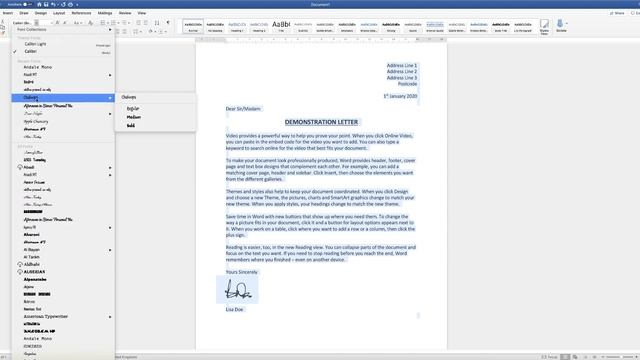Click the Sort icon in ribbon

tap(157, 23)
